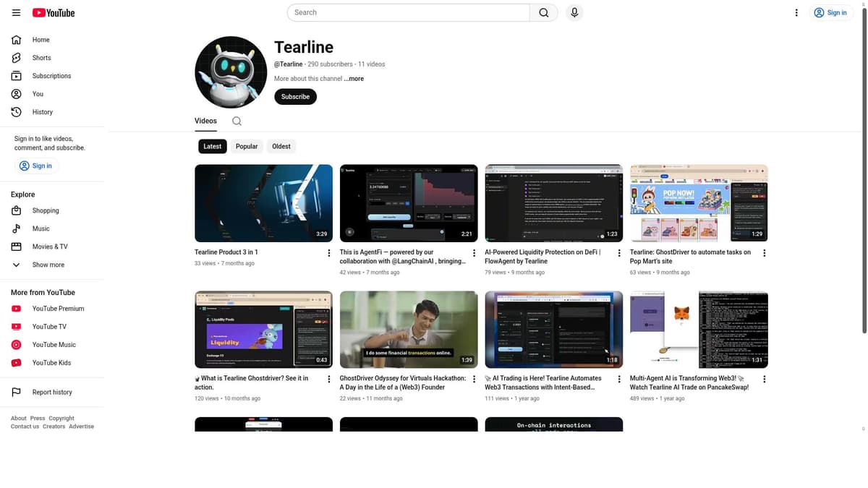Select the Popular filter chip

247,146
